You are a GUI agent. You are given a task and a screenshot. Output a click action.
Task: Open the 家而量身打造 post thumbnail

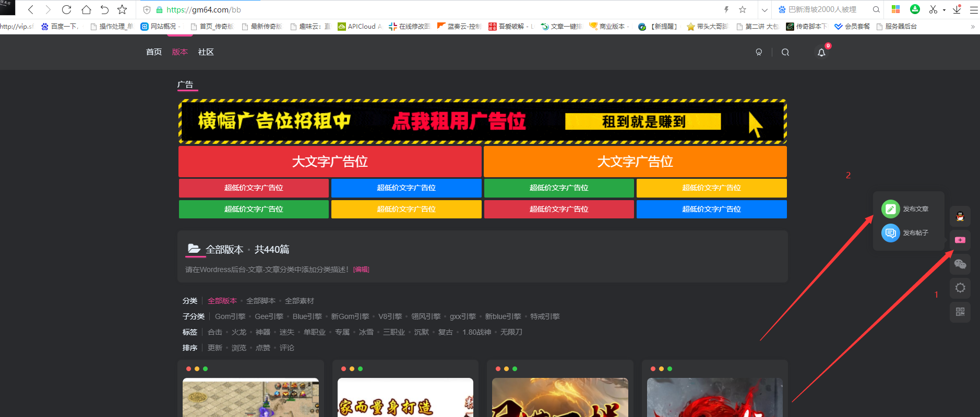pyautogui.click(x=405, y=397)
